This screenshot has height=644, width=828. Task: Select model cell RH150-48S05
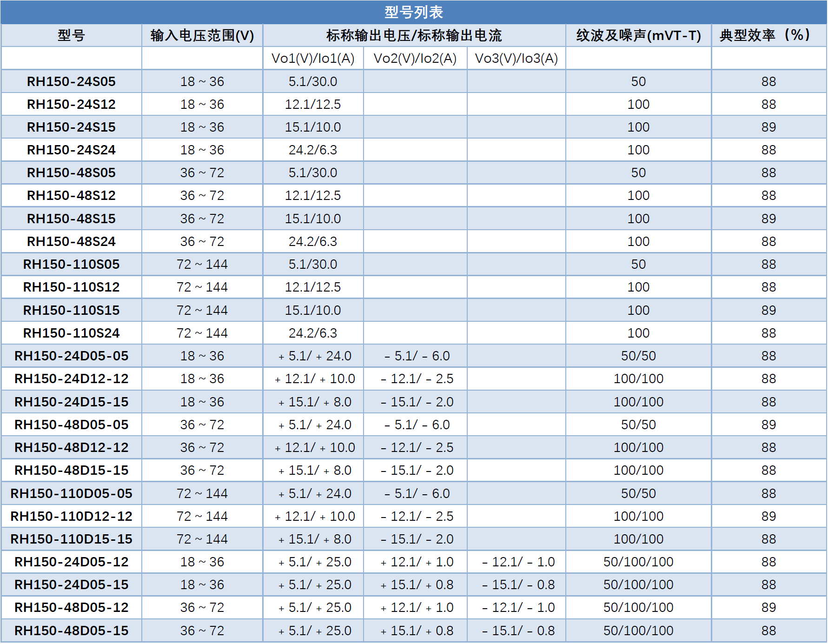(x=71, y=173)
